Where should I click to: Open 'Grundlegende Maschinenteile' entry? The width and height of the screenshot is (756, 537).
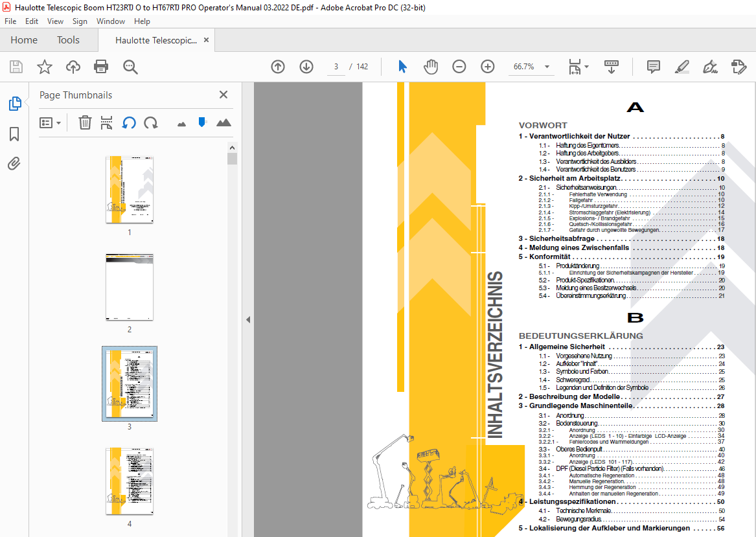[x=621, y=406]
